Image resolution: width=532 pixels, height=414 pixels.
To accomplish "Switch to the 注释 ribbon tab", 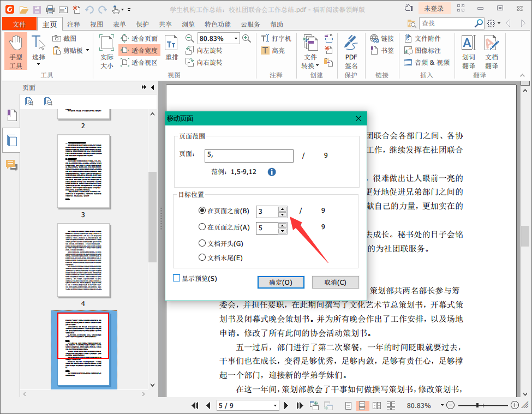I will point(73,25).
